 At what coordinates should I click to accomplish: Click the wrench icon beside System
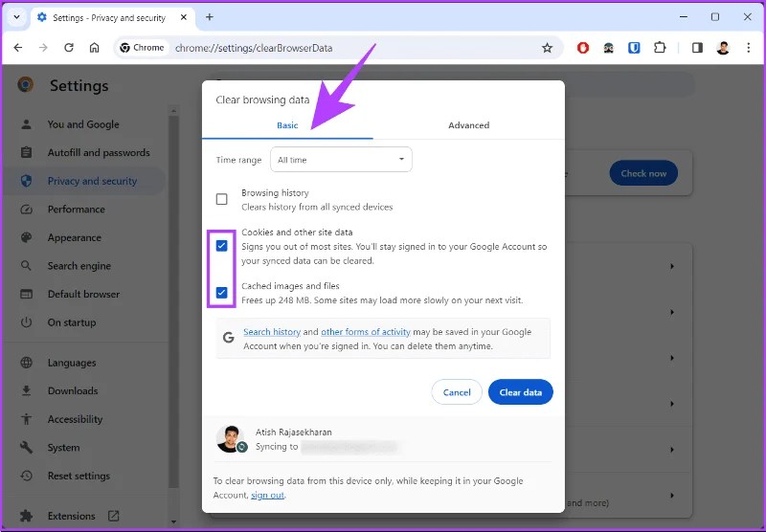pos(27,448)
